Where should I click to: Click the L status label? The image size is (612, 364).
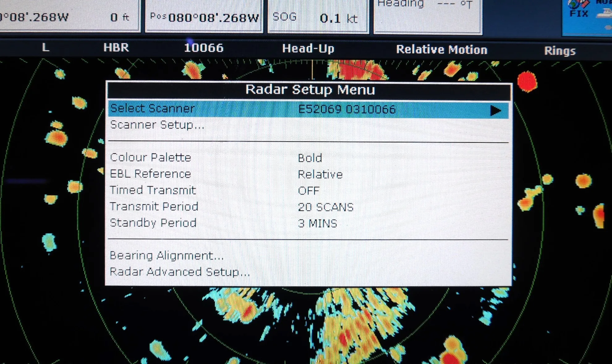pyautogui.click(x=45, y=48)
